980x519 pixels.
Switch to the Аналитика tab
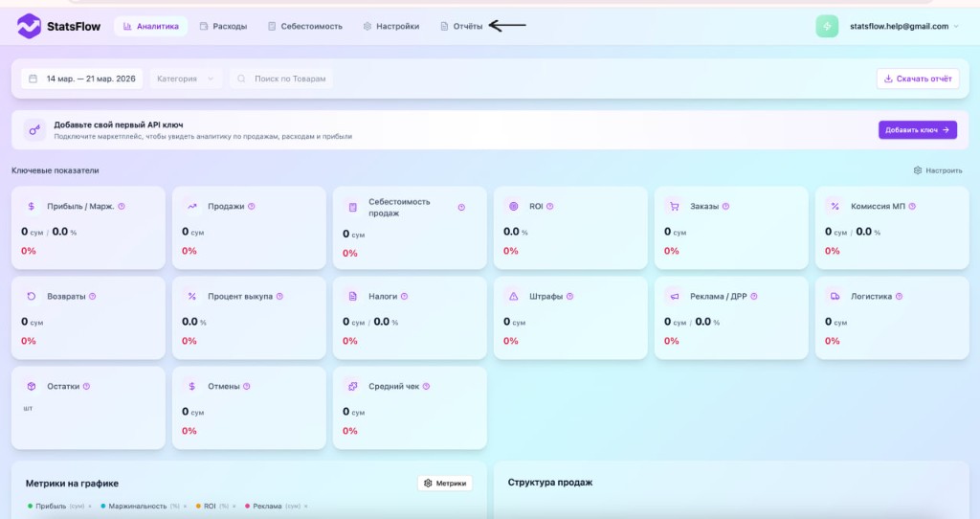[x=150, y=26]
